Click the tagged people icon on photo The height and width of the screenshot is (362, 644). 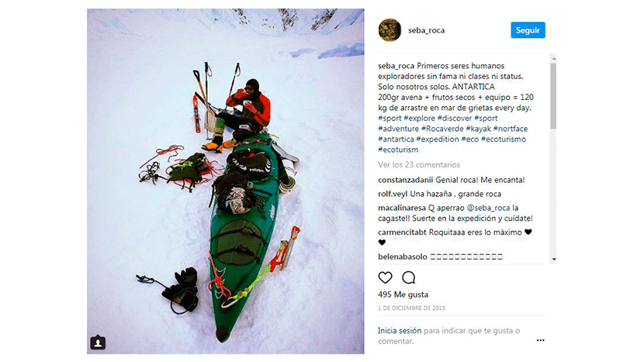[x=98, y=343]
